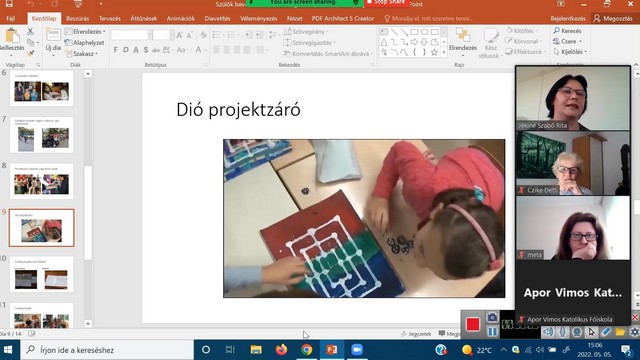The width and height of the screenshot is (640, 360).
Task: Select slide 7 thumbnail
Action: pos(42,135)
